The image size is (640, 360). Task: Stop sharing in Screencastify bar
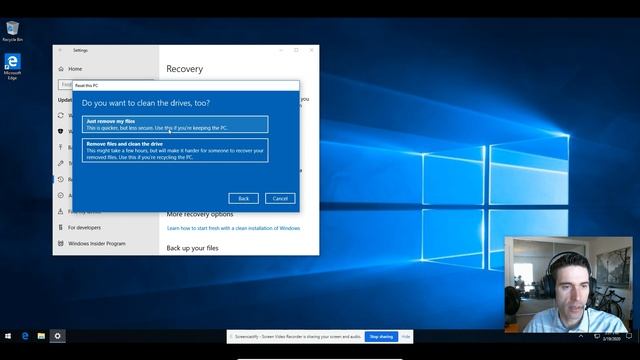click(381, 337)
